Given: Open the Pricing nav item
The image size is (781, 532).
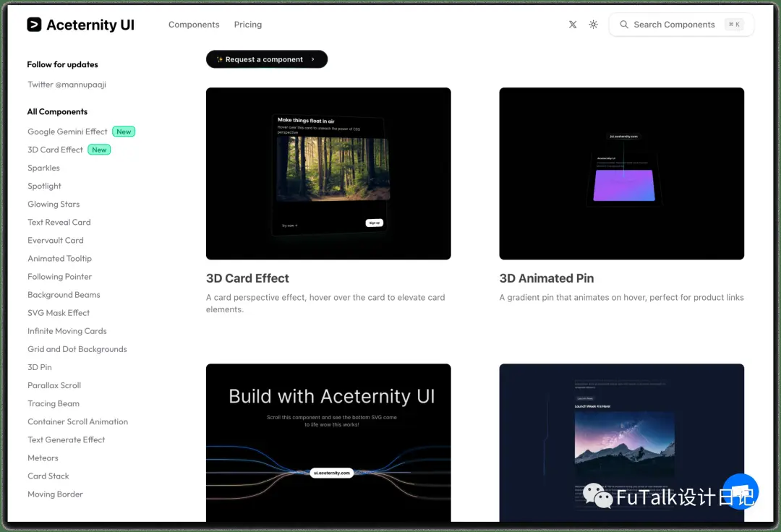Looking at the screenshot, I should 248,25.
